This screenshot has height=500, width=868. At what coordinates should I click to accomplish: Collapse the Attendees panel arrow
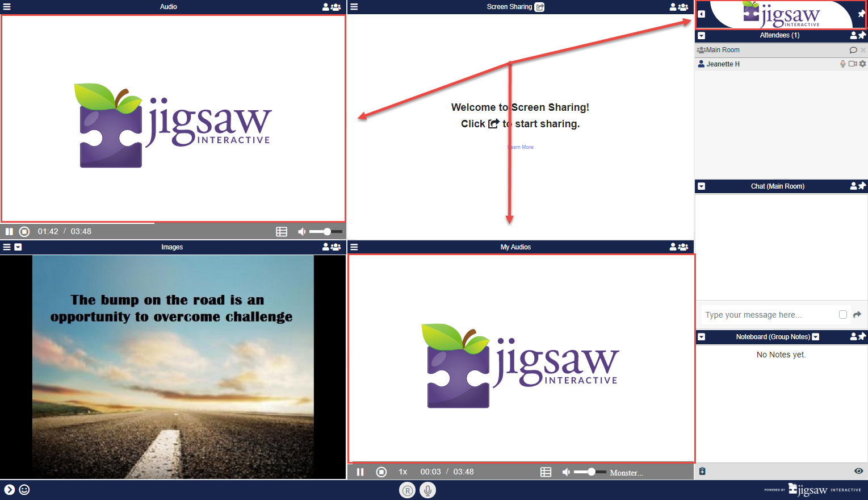click(702, 35)
